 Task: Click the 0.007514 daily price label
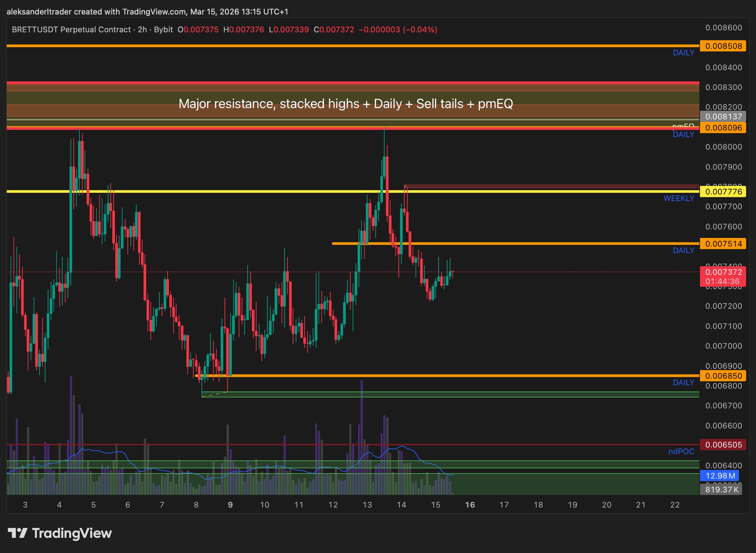[x=723, y=244]
